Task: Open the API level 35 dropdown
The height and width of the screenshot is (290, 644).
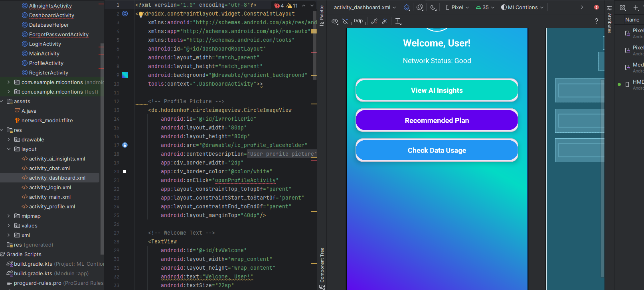Action: [x=485, y=7]
